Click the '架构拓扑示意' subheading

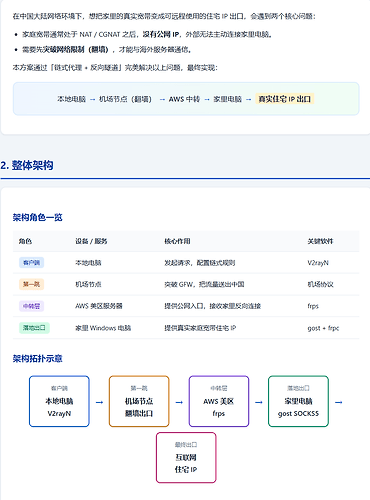click(x=37, y=359)
